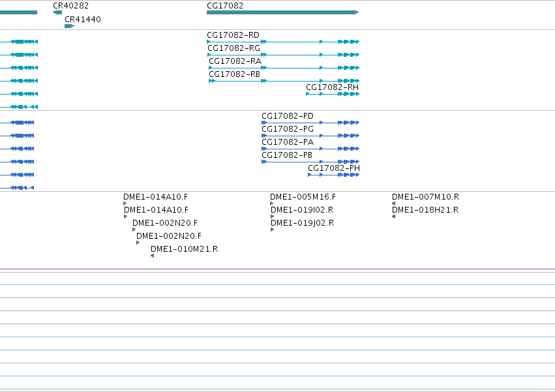Image resolution: width=555 pixels, height=392 pixels.
Task: Click the DME1-005M16.F feature label
Action: click(x=303, y=197)
